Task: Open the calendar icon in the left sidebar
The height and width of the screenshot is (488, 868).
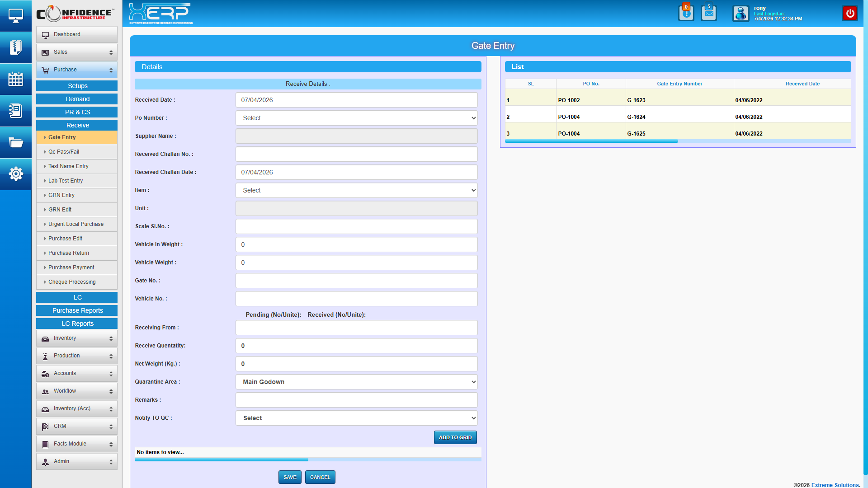Action: (16, 79)
